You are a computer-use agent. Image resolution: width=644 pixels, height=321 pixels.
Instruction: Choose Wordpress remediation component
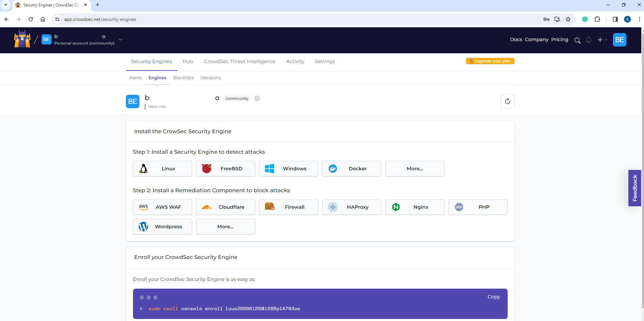click(x=162, y=227)
